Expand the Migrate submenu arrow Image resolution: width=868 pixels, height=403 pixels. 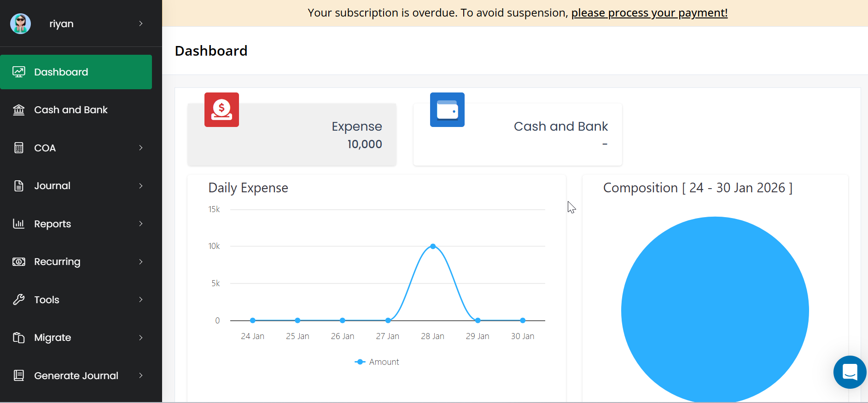141,338
